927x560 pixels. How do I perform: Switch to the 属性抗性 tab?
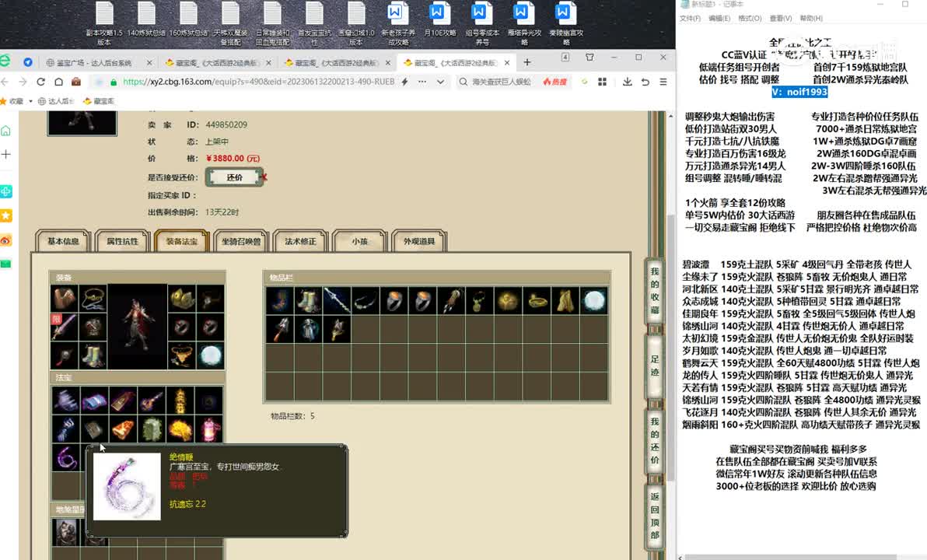(122, 241)
